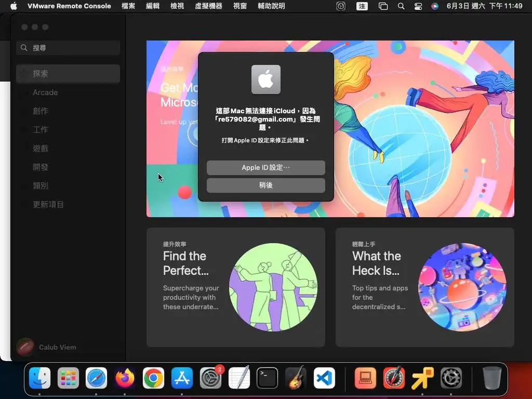This screenshot has width=532, height=399.
Task: Open System Preferences with the red badge
Action: point(210,378)
